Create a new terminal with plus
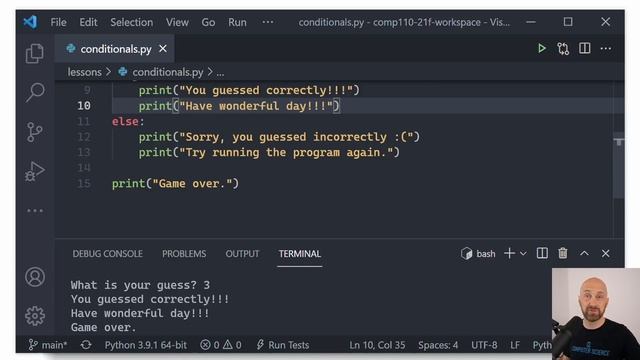640x360 pixels. (x=509, y=253)
